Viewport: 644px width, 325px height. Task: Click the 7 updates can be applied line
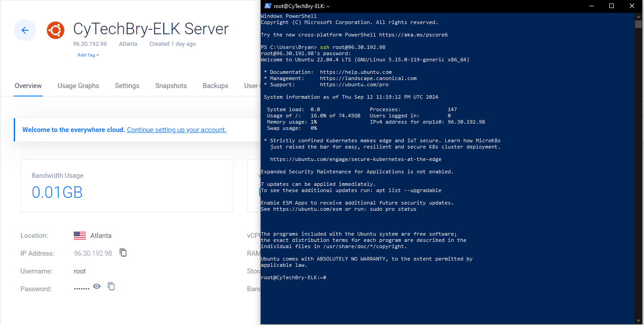[318, 184]
